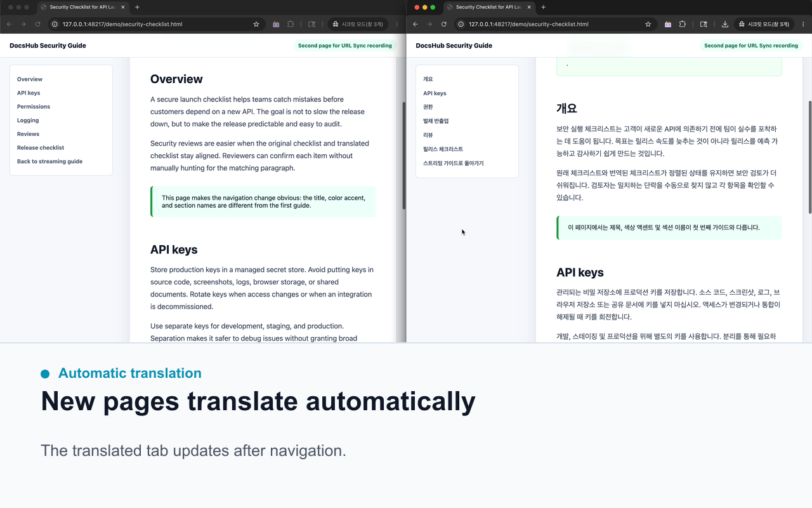Go to Logging in the left sidebar
The width and height of the screenshot is (812, 508).
click(x=28, y=120)
